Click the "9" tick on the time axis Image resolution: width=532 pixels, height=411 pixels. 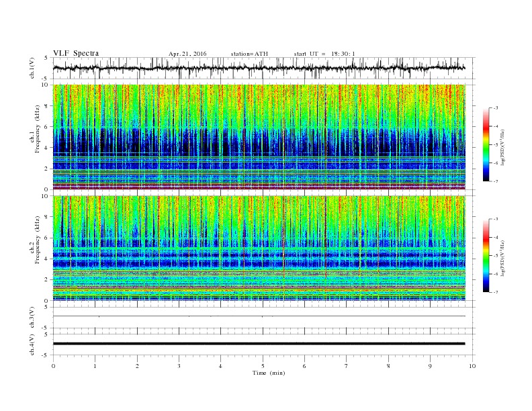430,366
